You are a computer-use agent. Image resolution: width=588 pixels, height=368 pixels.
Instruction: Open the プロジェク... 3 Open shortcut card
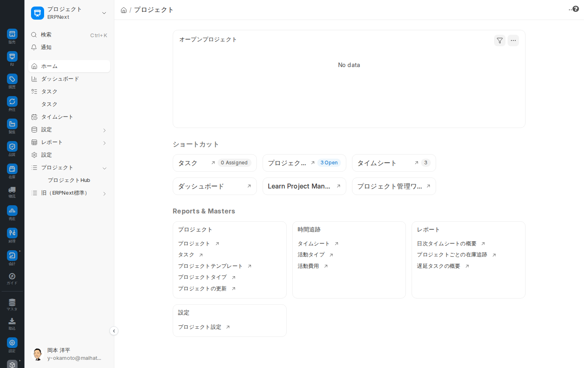304,163
